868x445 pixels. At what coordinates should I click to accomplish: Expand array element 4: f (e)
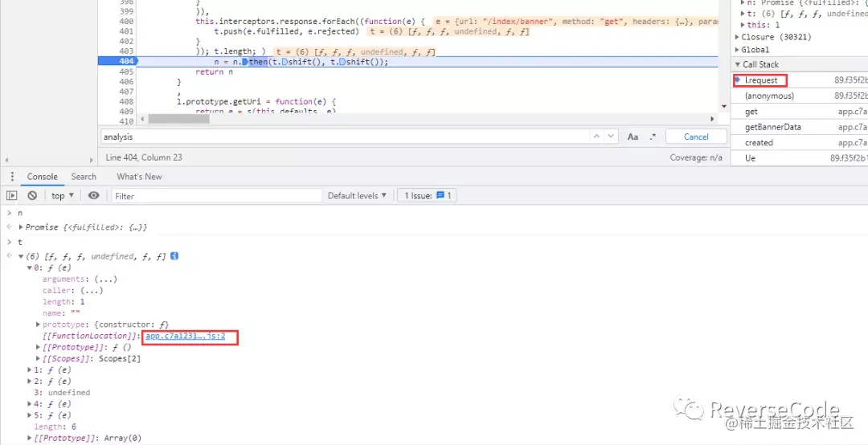point(30,404)
